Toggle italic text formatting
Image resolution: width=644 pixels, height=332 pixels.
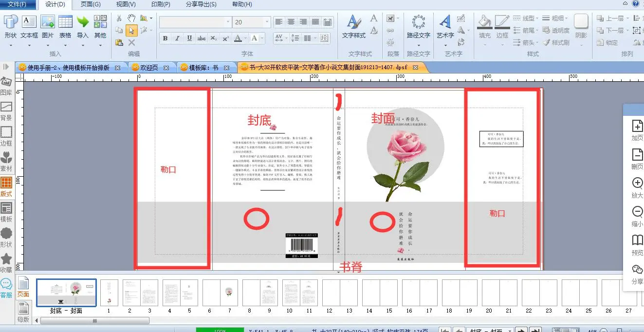coord(177,38)
